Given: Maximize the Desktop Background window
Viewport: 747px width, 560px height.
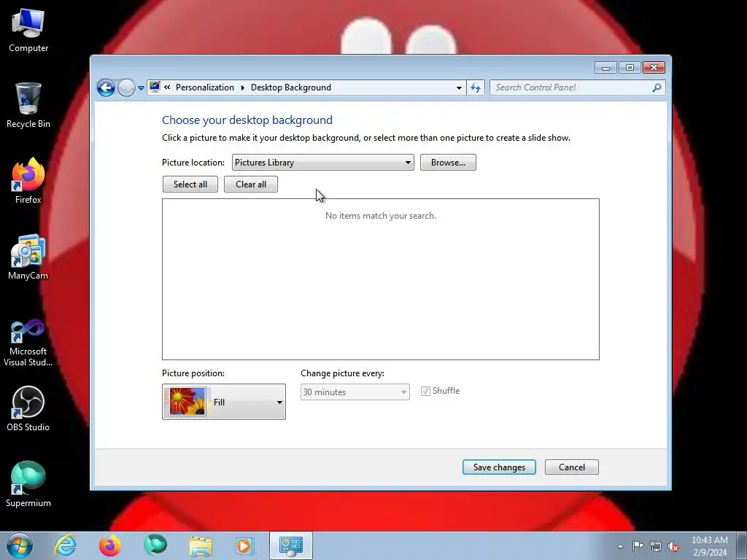Looking at the screenshot, I should coord(630,68).
